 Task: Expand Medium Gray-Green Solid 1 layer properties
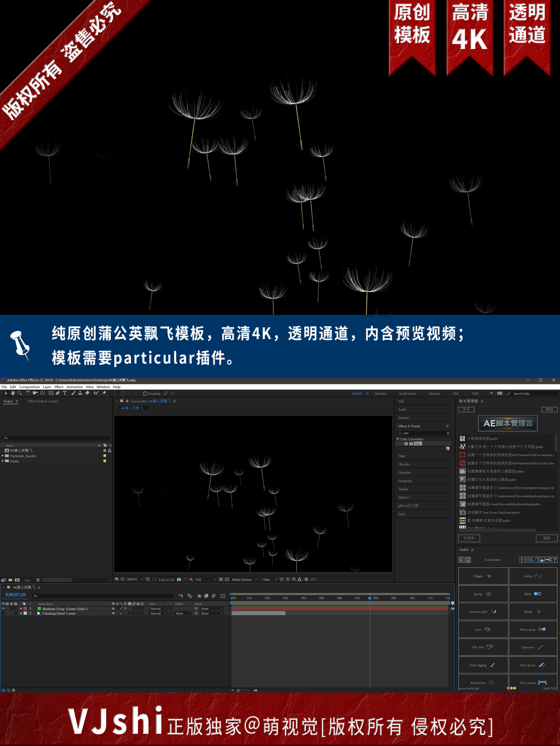(21, 608)
